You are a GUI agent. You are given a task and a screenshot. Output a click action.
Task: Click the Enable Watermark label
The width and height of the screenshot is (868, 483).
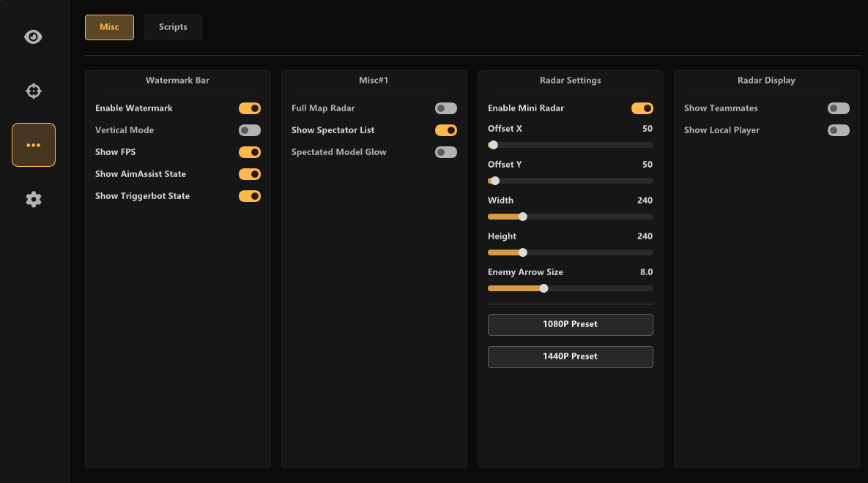tap(133, 108)
